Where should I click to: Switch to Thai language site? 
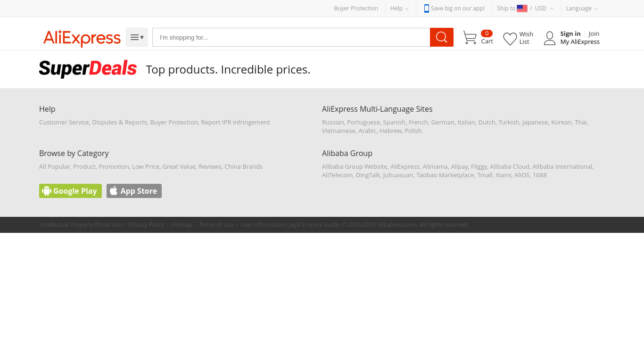click(x=581, y=122)
